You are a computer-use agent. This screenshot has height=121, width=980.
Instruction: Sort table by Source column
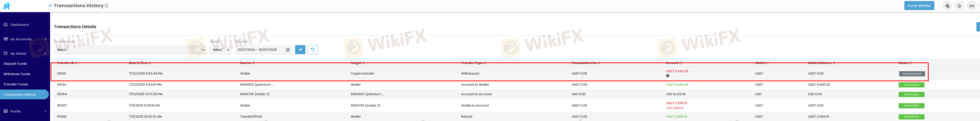pos(247,63)
